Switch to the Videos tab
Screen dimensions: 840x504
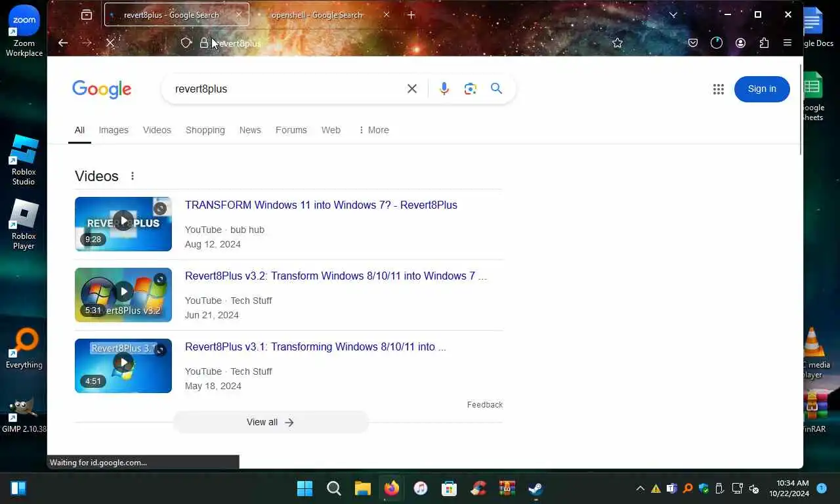pyautogui.click(x=157, y=130)
